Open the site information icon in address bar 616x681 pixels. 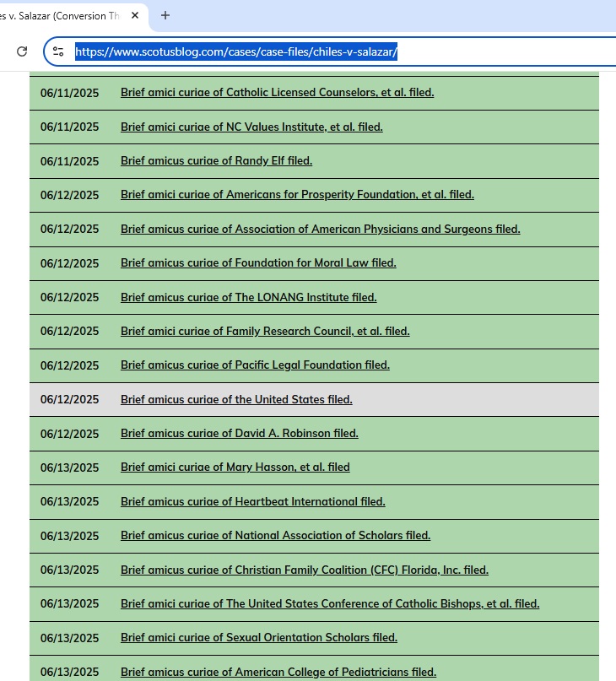coord(58,51)
